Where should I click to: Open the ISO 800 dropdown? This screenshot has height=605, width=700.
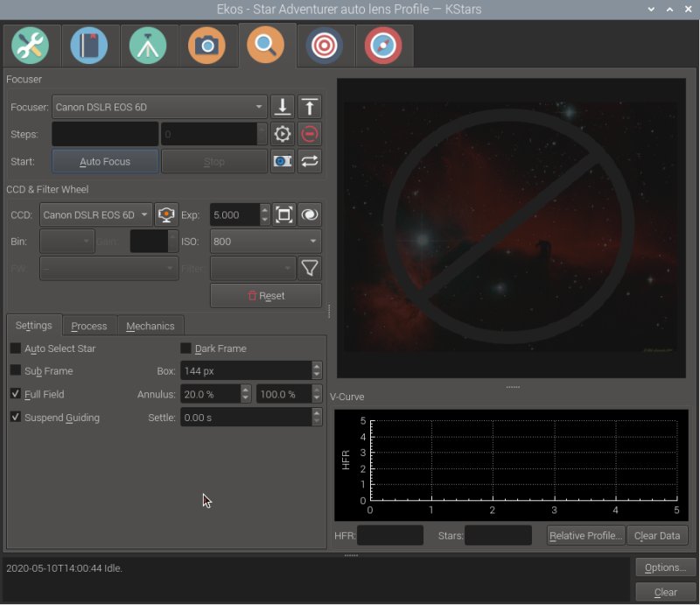click(266, 242)
